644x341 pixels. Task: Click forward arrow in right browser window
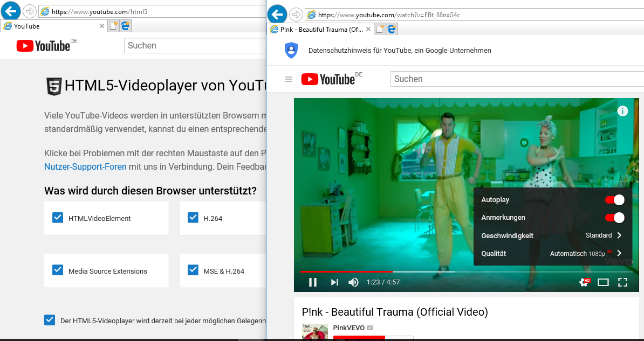pyautogui.click(x=296, y=15)
